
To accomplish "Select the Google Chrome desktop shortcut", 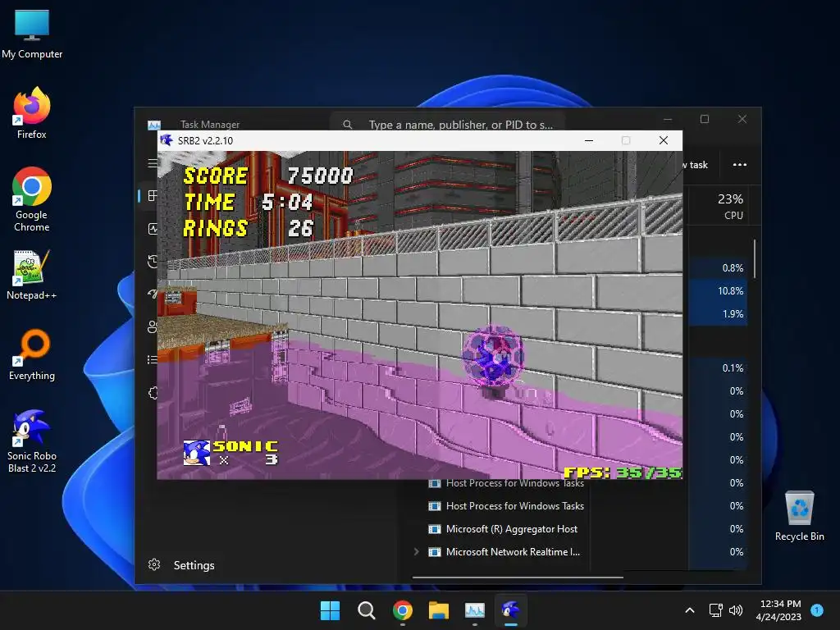I will coord(32,199).
